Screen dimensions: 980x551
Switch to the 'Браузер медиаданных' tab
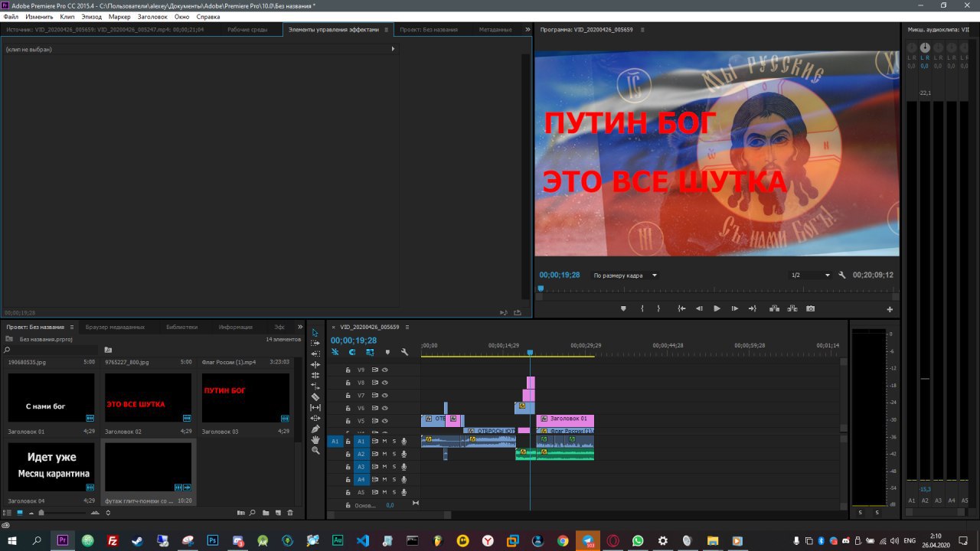click(x=115, y=327)
